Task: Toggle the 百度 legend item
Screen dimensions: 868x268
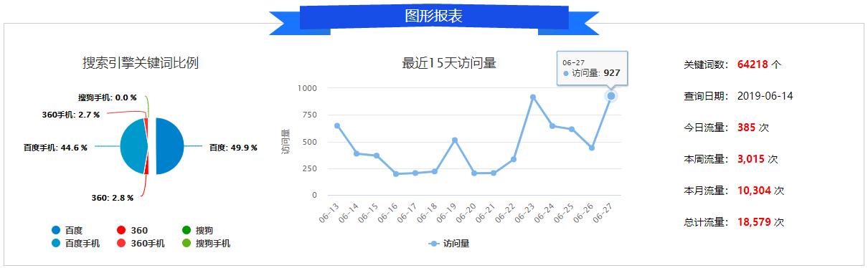Action: point(67,231)
